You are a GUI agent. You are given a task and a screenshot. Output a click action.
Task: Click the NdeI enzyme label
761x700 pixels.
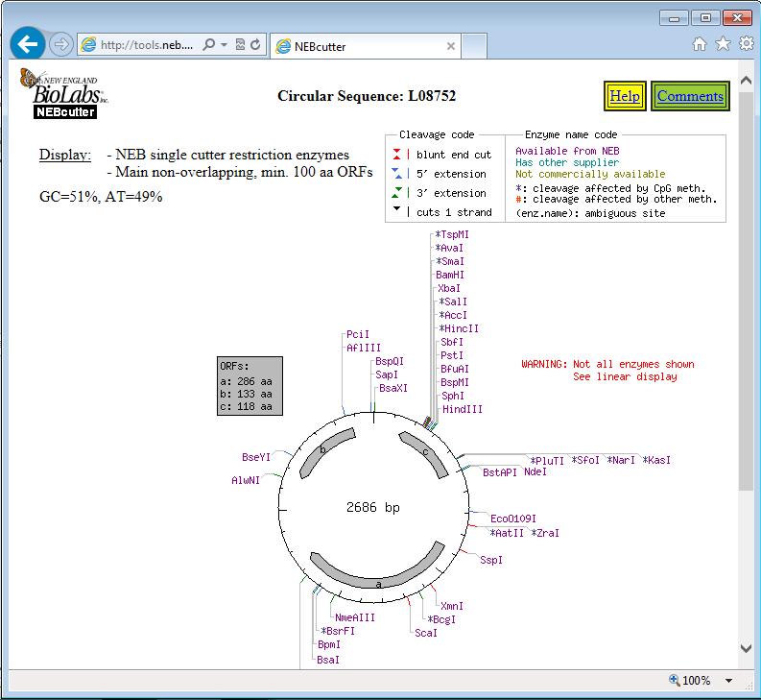click(x=535, y=471)
